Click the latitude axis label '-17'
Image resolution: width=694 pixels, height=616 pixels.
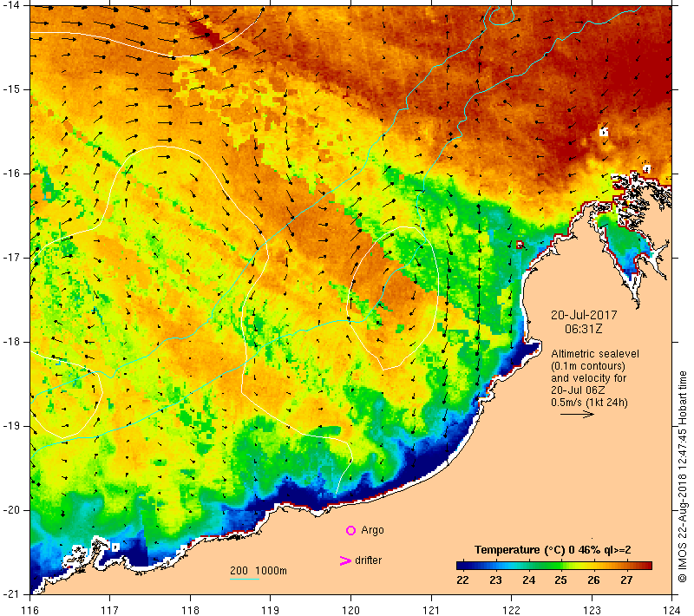point(11,258)
